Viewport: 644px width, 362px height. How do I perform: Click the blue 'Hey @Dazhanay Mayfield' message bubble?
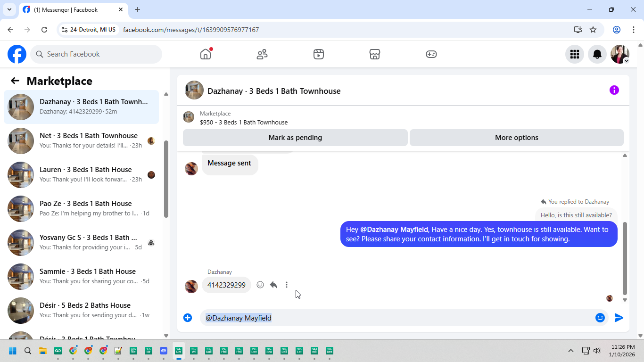click(479, 234)
